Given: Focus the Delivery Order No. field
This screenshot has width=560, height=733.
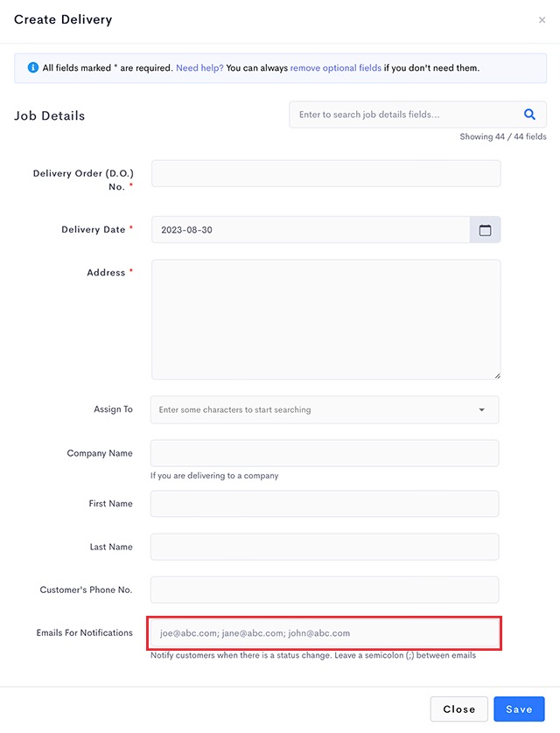Looking at the screenshot, I should click(325, 173).
